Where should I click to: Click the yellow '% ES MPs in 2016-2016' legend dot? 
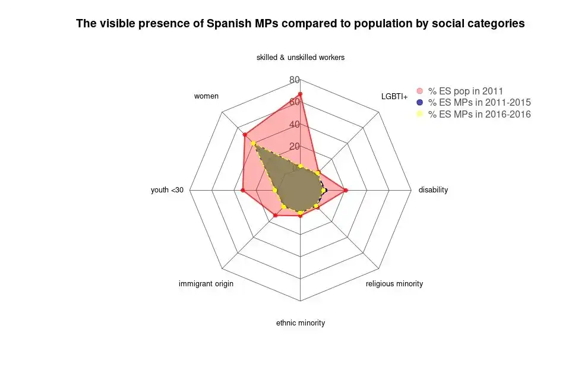click(x=419, y=114)
